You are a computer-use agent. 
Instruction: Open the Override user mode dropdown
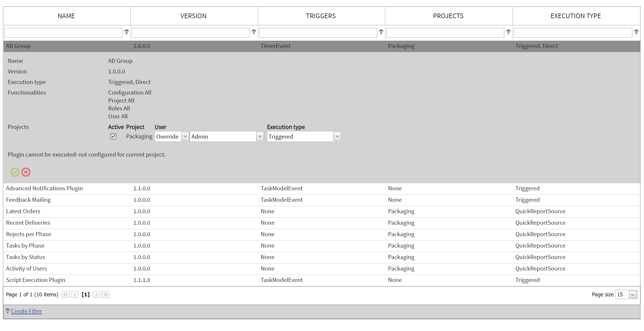[185, 136]
